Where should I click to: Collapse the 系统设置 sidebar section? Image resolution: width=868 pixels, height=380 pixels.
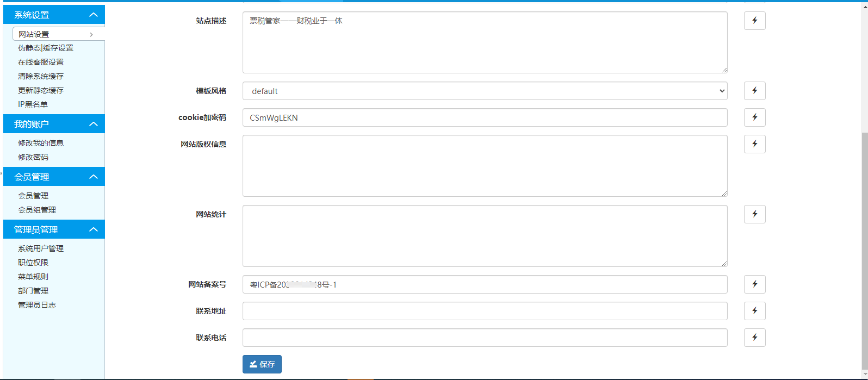coord(94,15)
